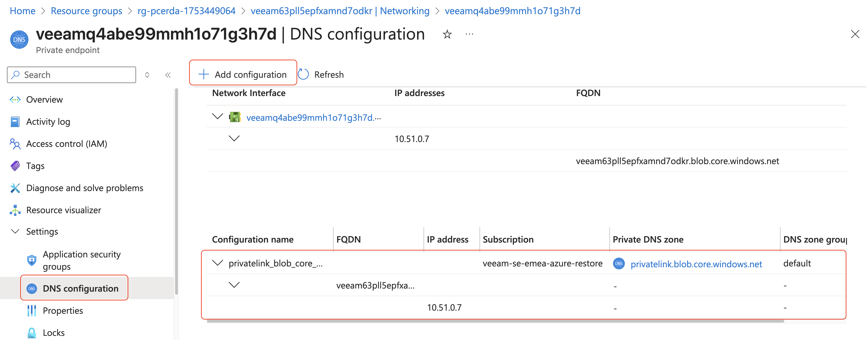The width and height of the screenshot is (868, 340).
Task: Click Add configuration button
Action: click(x=243, y=74)
